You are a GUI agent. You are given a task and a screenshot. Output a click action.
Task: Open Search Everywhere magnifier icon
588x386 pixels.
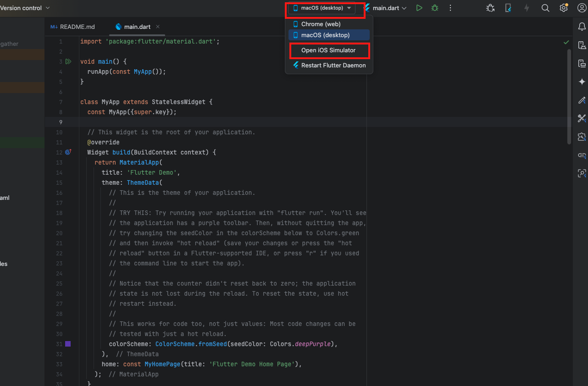click(x=545, y=8)
